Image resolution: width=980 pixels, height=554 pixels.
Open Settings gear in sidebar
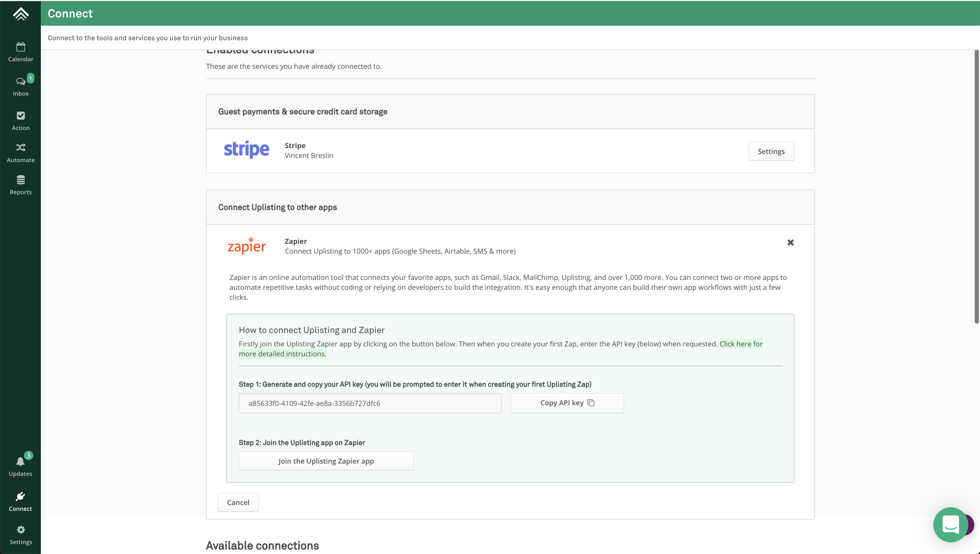click(x=20, y=535)
